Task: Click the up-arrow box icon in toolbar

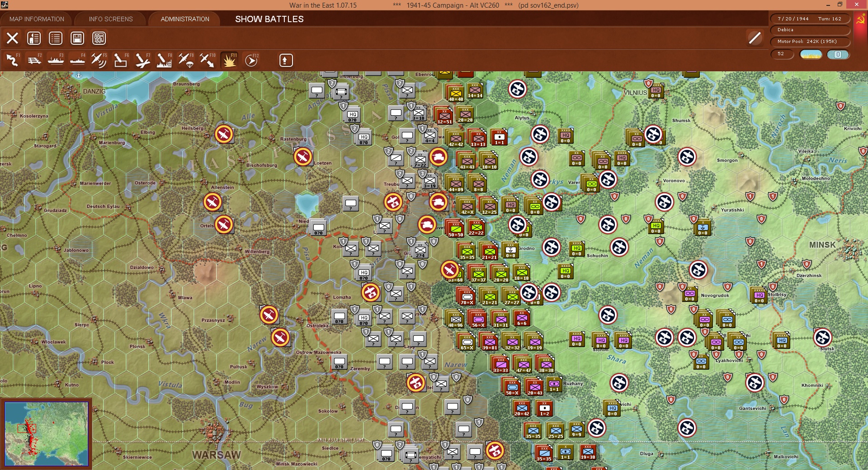Action: pos(286,60)
